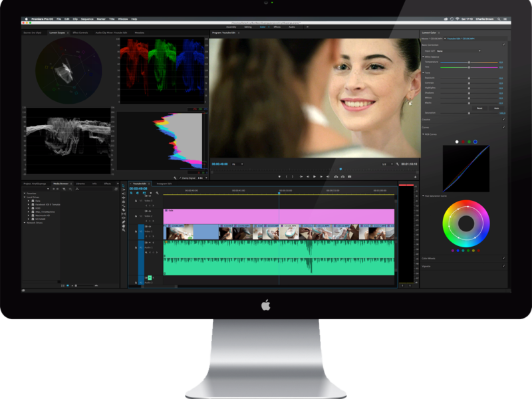Open the Fit zoom level dropdown
532x399 pixels.
(238, 164)
